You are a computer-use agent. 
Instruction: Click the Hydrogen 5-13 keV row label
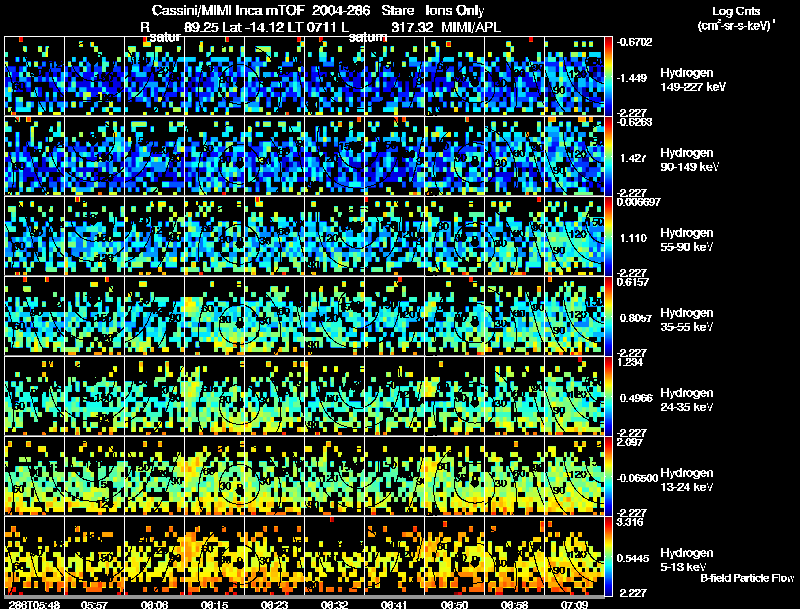(x=687, y=560)
